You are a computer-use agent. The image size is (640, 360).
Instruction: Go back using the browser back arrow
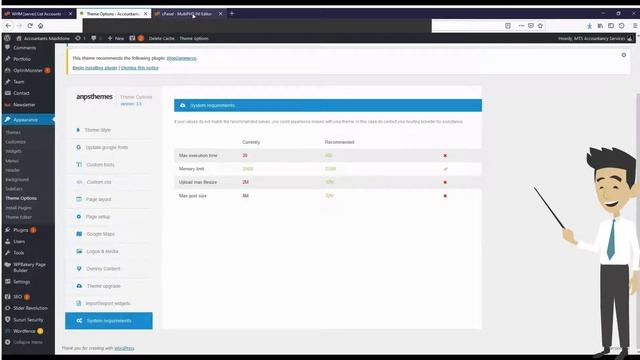[x=9, y=25]
